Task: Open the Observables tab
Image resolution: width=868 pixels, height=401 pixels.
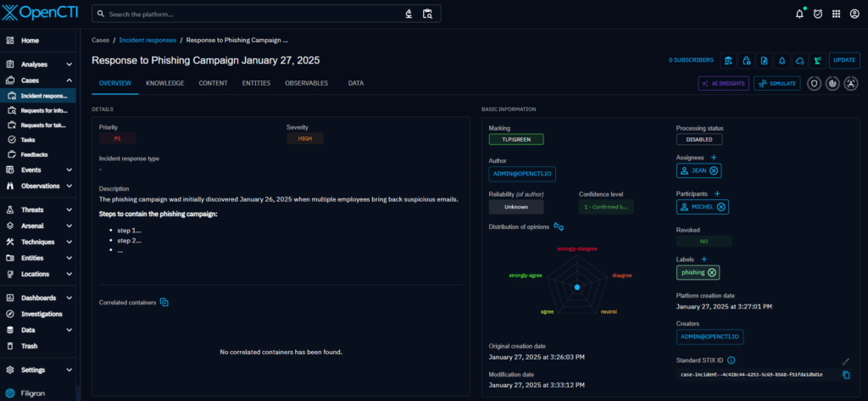Action: point(306,83)
